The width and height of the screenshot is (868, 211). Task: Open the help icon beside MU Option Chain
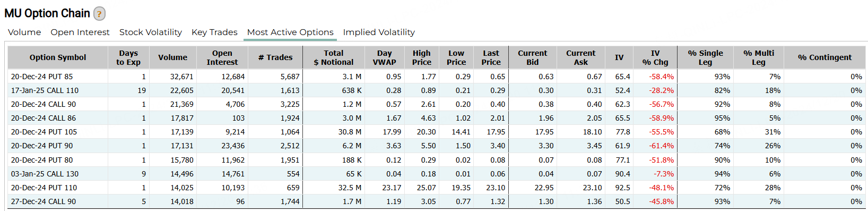pyautogui.click(x=99, y=14)
